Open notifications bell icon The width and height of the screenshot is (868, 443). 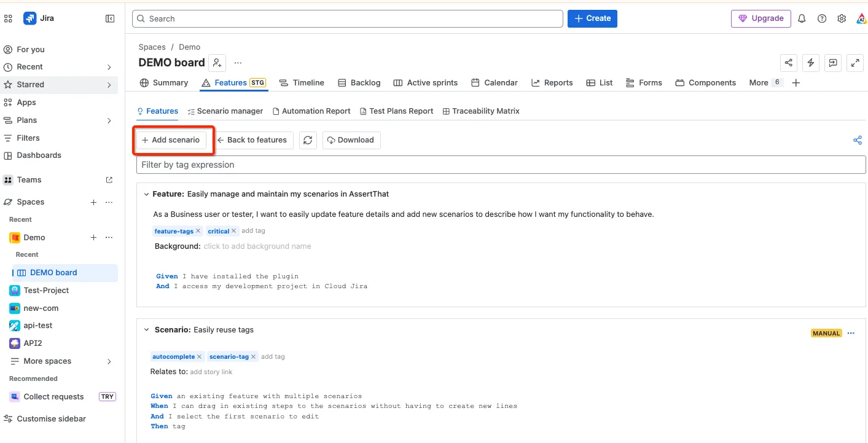coord(802,18)
